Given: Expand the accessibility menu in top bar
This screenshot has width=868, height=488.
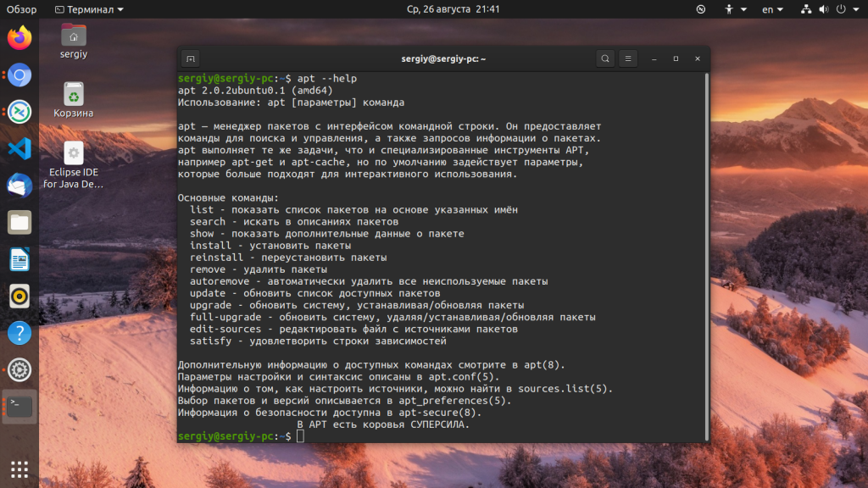Looking at the screenshot, I should pos(733,9).
